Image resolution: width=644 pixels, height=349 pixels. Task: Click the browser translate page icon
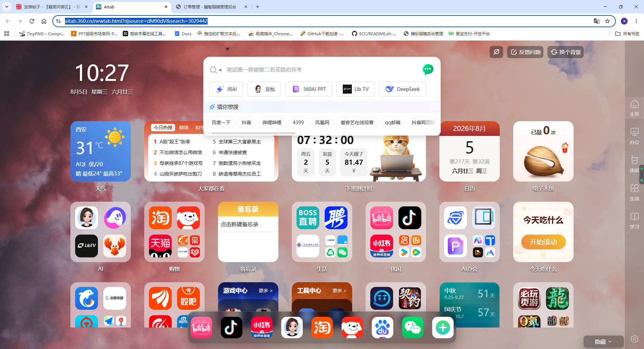coord(596,21)
